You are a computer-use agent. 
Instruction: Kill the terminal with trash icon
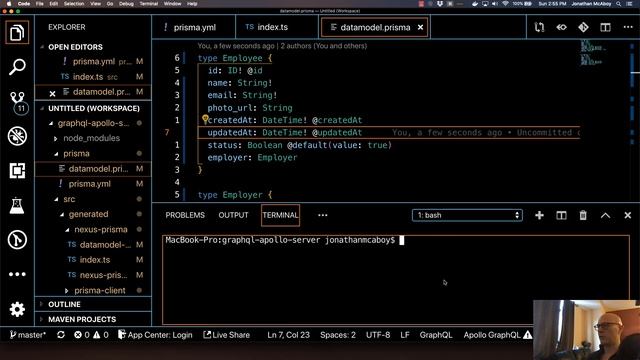coord(583,215)
